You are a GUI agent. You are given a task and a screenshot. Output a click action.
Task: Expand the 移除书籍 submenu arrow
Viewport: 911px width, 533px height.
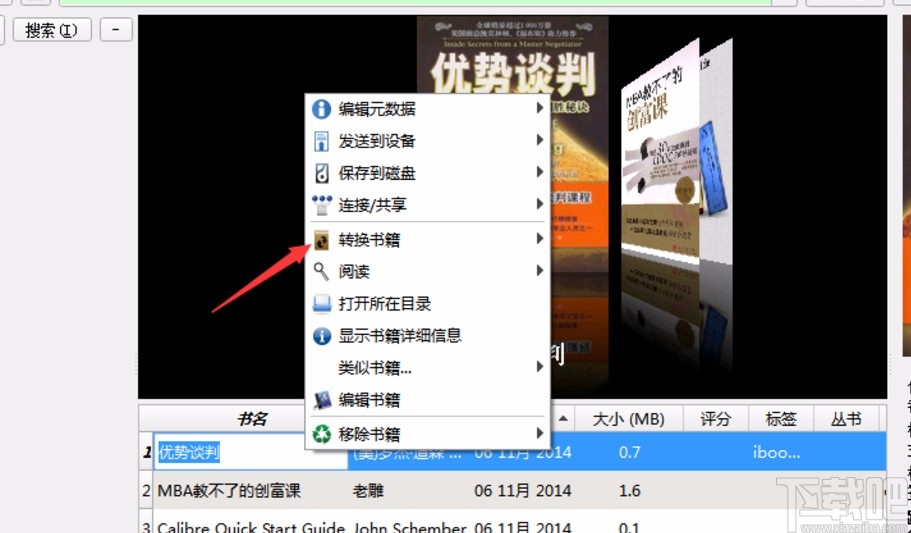(540, 433)
